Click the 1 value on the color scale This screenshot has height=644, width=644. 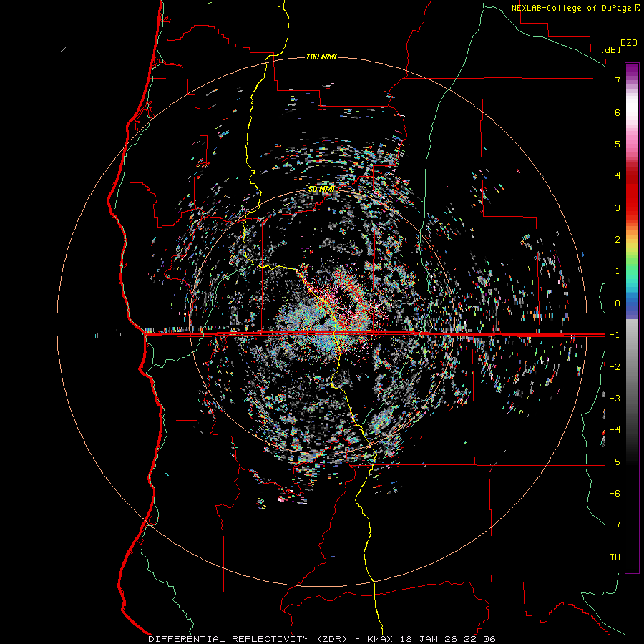coord(618,271)
